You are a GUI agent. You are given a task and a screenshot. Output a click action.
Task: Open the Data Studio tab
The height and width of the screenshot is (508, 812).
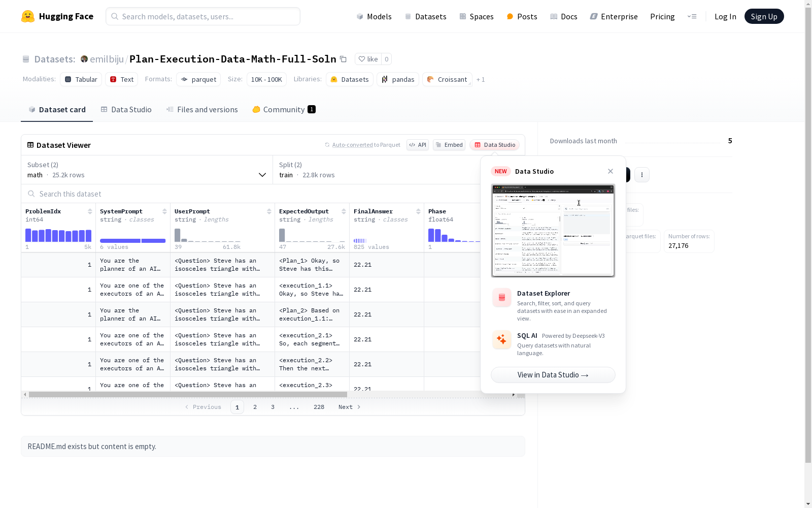point(126,110)
